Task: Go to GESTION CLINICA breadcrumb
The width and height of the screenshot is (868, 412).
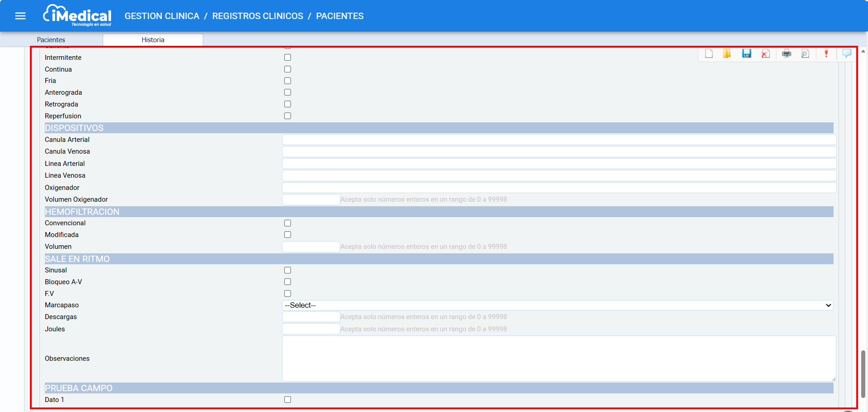Action: coord(162,16)
